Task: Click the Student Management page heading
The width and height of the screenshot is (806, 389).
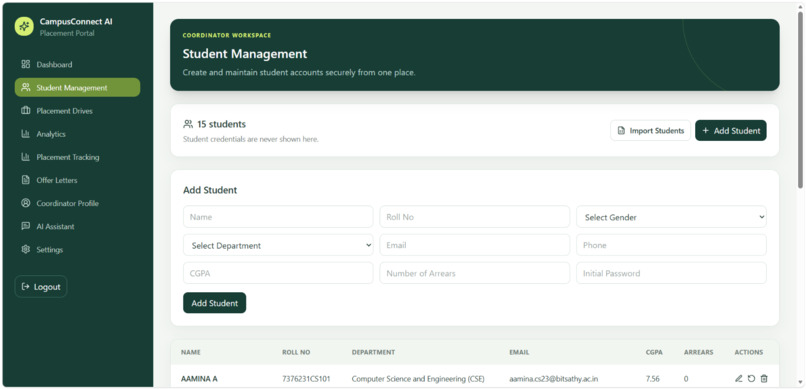Action: (x=245, y=53)
